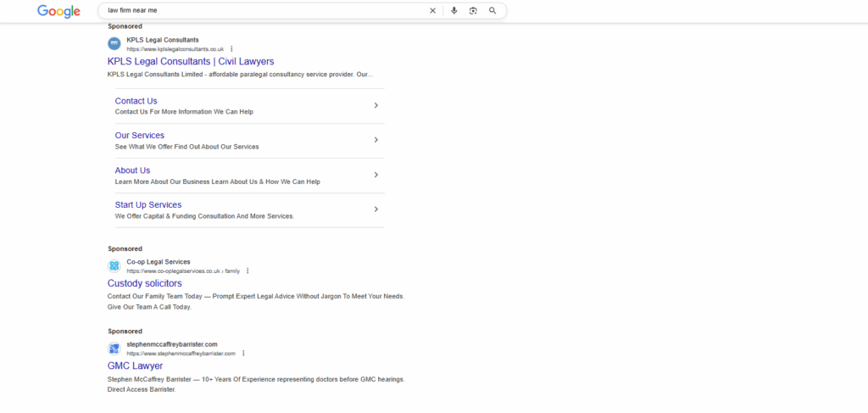Open the 'GMC Lawyer' ad link
Image resolution: width=868 pixels, height=413 pixels.
[135, 366]
